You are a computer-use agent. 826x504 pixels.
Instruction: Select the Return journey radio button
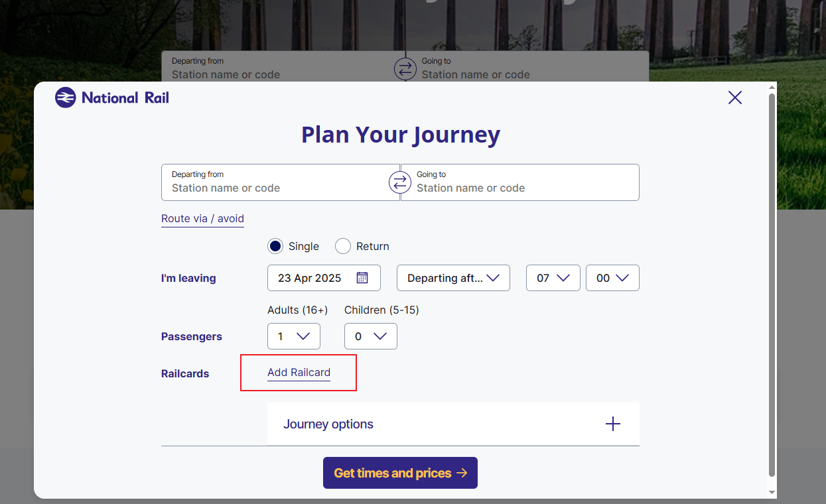click(343, 247)
